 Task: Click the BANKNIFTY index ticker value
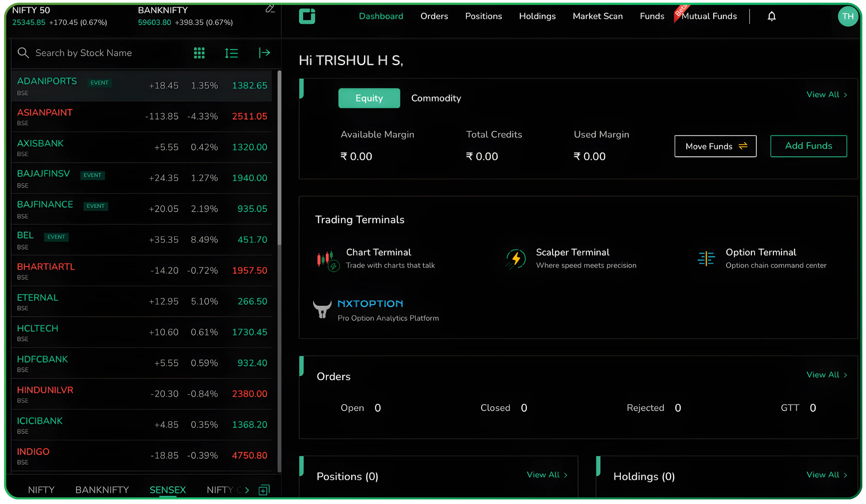click(154, 23)
